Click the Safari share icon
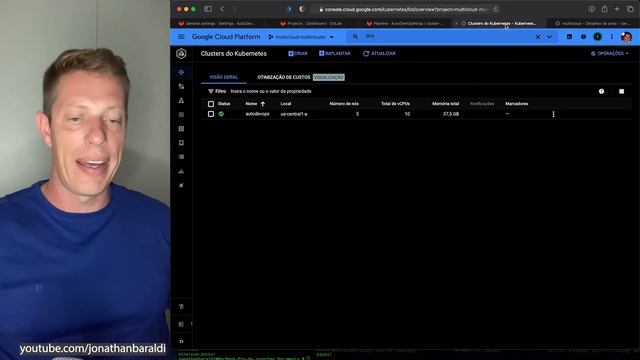The image size is (640, 360). point(604,9)
